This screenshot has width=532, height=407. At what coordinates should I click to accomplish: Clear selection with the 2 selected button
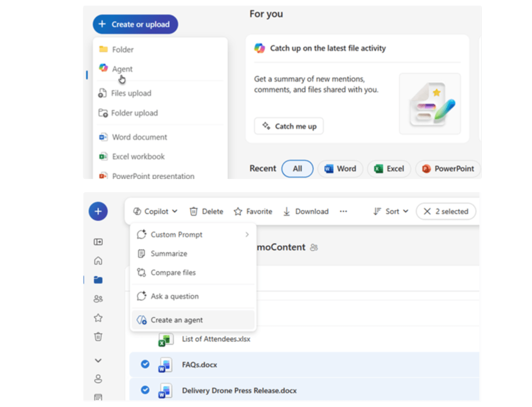(x=445, y=211)
